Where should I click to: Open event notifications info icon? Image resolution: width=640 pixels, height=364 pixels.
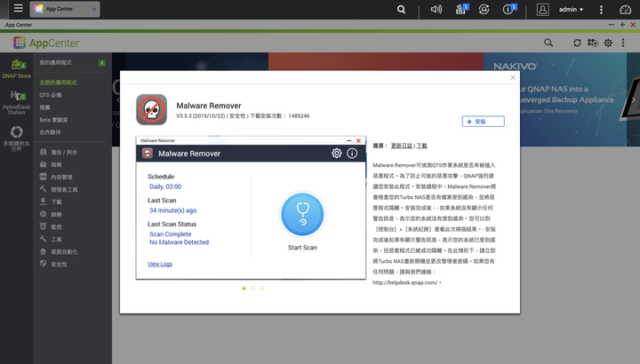click(508, 9)
